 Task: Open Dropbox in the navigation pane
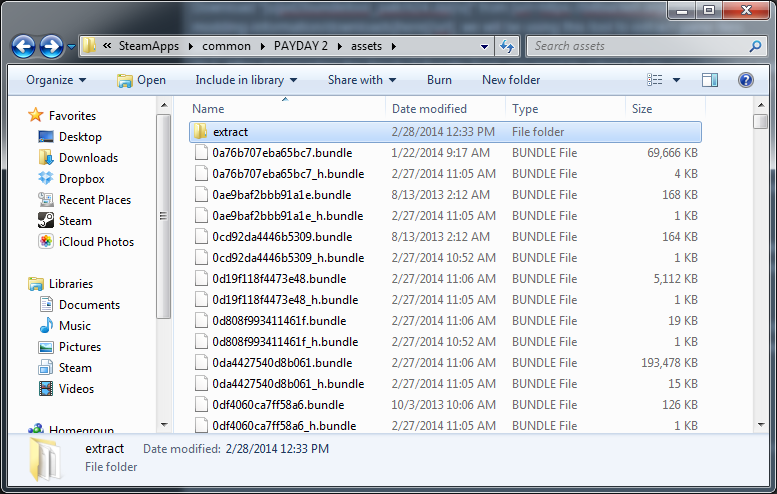point(82,179)
